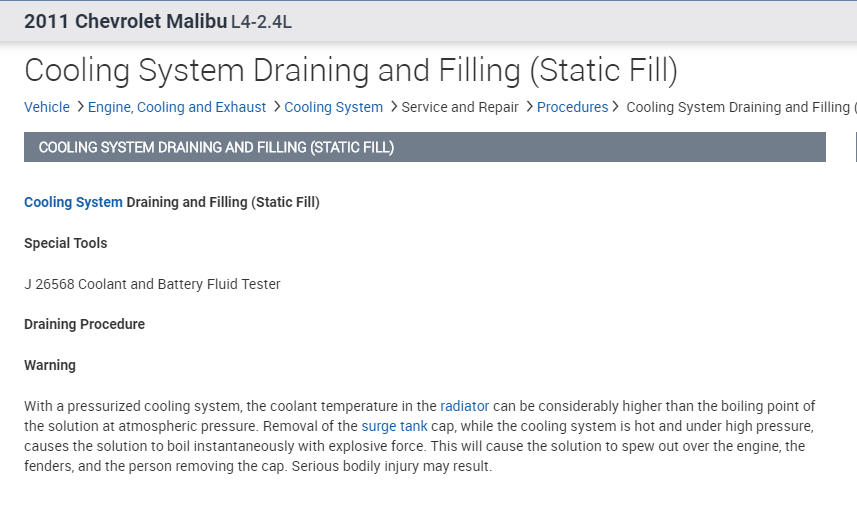Click the last breadcrumb, Cooling System Draining and Filling
This screenshot has height=505, width=857.
point(740,107)
